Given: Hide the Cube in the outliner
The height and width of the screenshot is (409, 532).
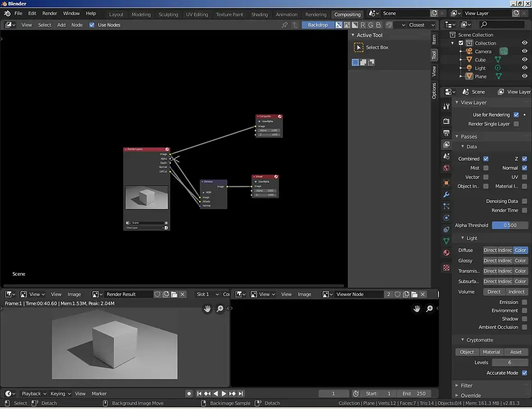Looking at the screenshot, I should (x=524, y=60).
